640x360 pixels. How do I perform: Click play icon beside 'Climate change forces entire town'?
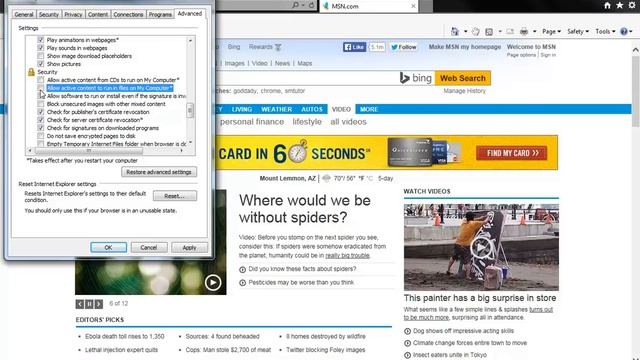coord(407,343)
